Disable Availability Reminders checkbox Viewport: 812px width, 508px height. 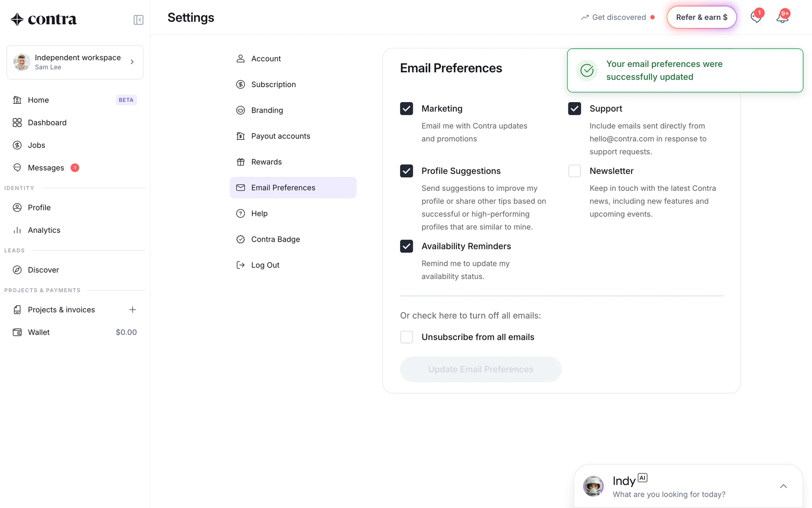point(406,246)
